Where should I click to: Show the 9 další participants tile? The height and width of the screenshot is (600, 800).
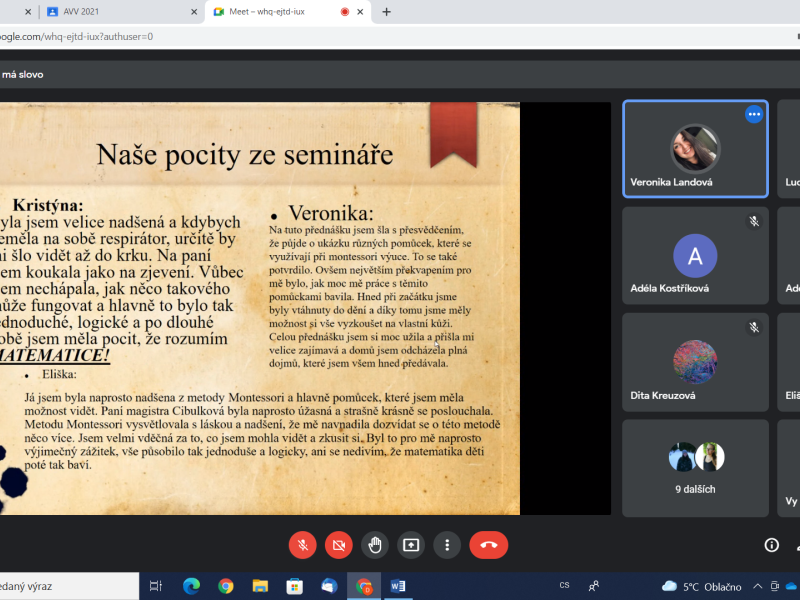(695, 467)
